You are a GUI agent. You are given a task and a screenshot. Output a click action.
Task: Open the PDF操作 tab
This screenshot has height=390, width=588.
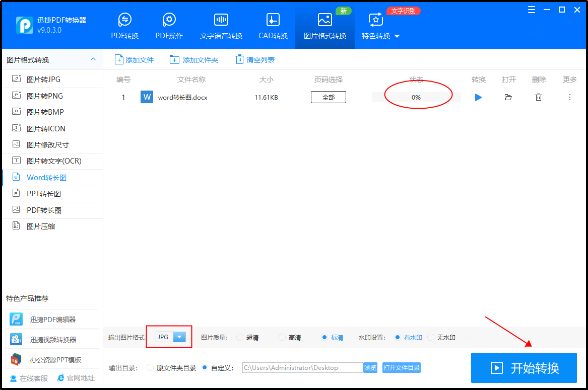[169, 26]
